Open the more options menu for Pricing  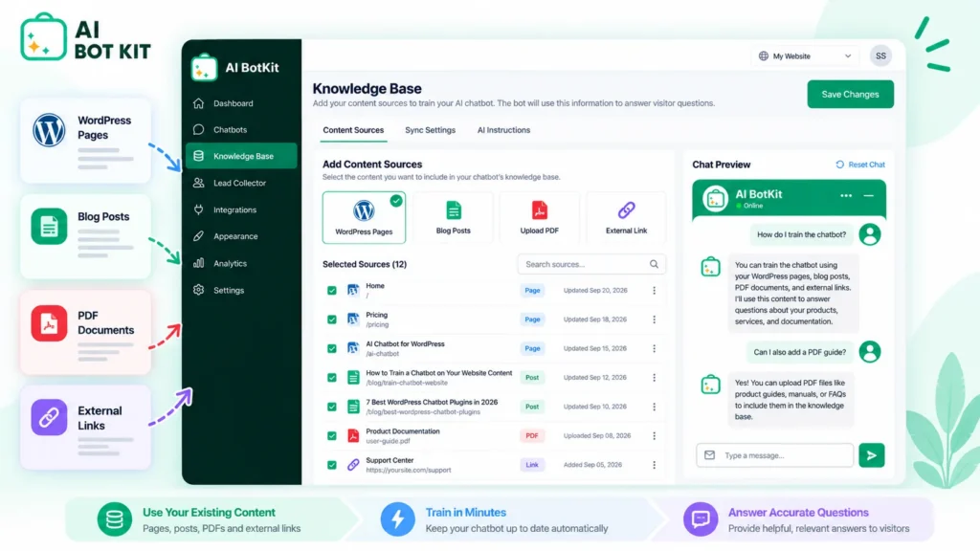[655, 320]
